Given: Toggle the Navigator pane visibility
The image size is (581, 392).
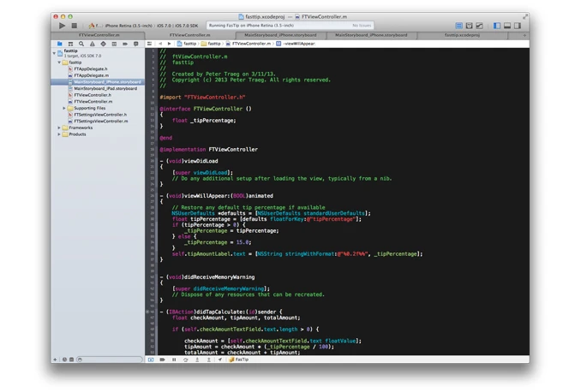Looking at the screenshot, I should [497, 26].
